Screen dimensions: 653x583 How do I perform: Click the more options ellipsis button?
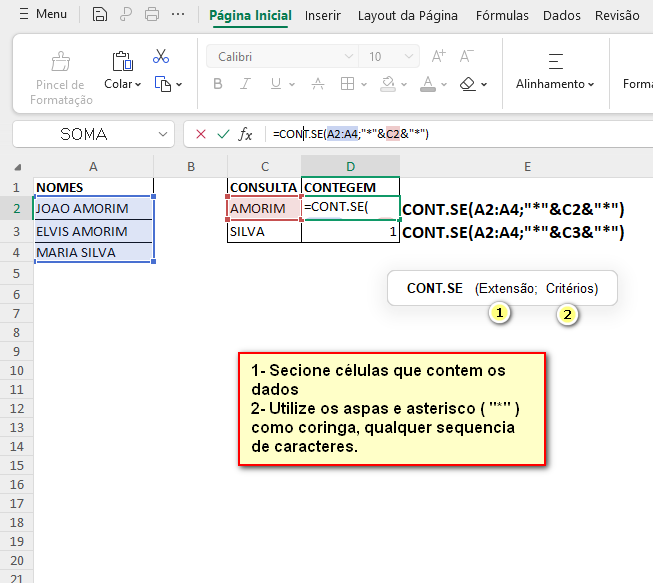click(x=177, y=15)
